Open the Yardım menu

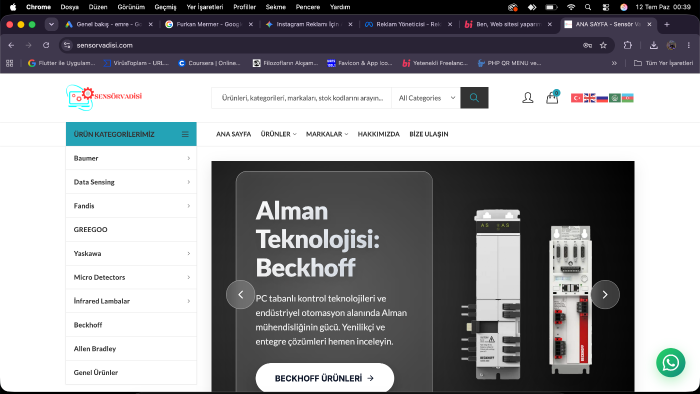(x=340, y=7)
